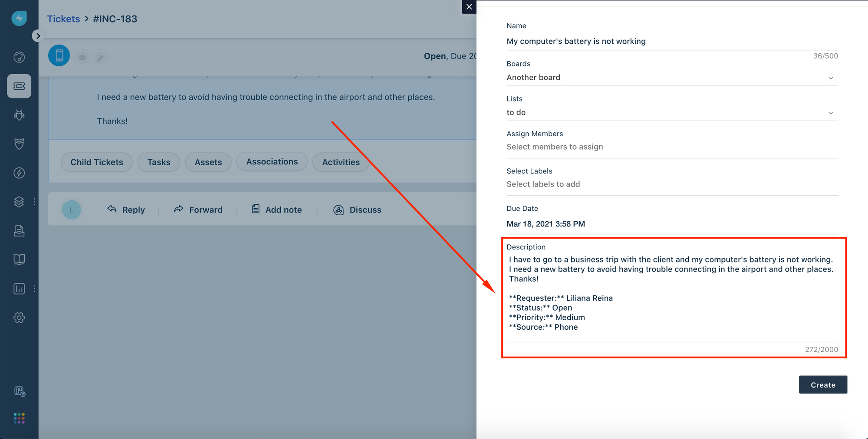Open the apps grid icon at sidebar bottom
The image size is (868, 439).
click(19, 418)
